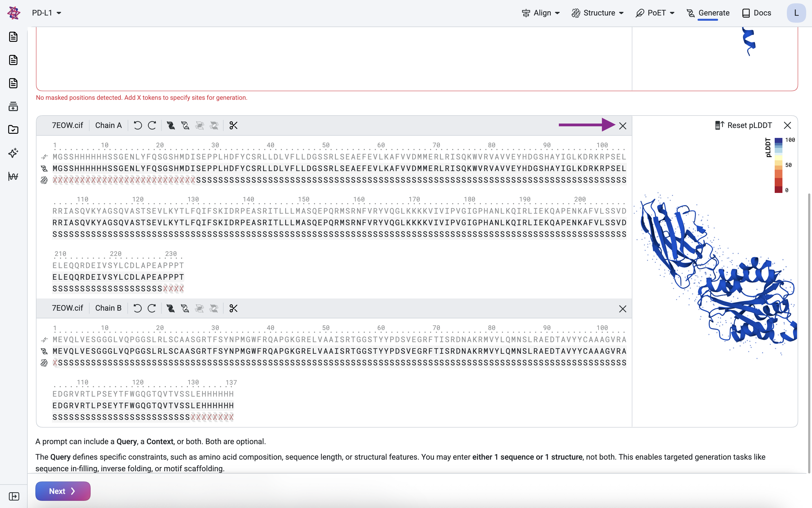
Task: Click Reset pLDDT button
Action: coord(743,125)
